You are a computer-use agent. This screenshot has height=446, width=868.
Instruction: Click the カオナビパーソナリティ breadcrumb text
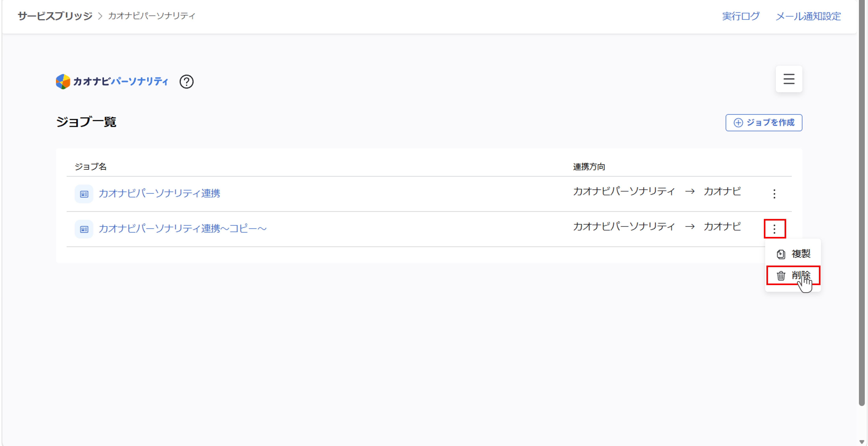[x=152, y=16]
